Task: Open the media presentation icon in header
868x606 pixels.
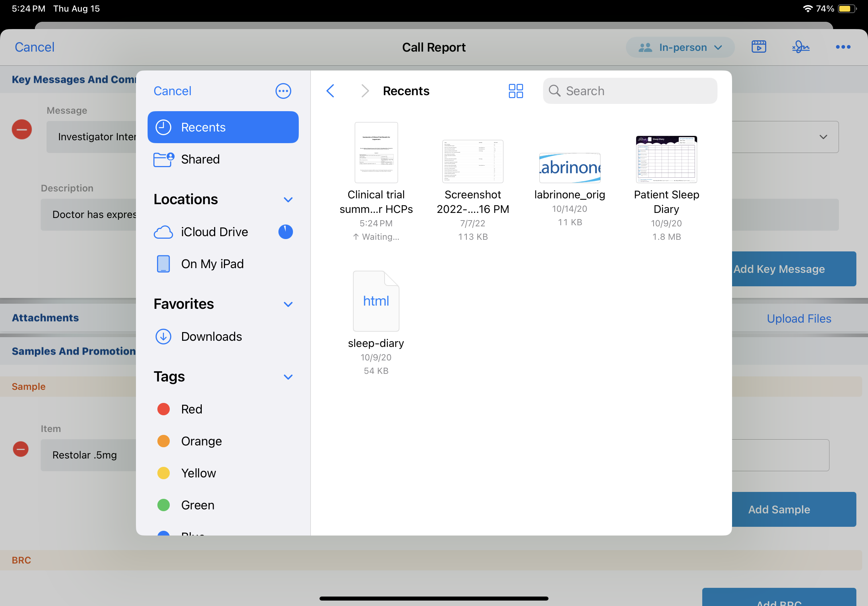Action: [758, 47]
